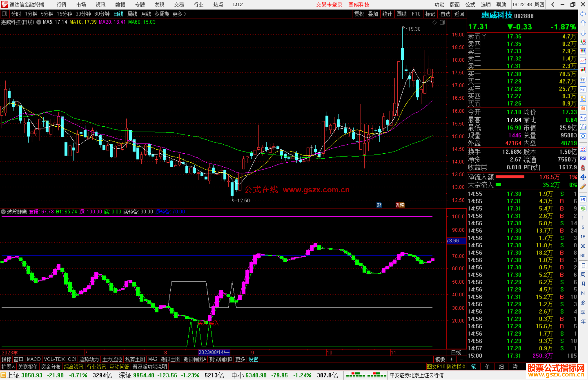Click the RSI indicator sidebar icon
Image resolution: width=588 pixels, height=380 pixels.
coord(583,158)
